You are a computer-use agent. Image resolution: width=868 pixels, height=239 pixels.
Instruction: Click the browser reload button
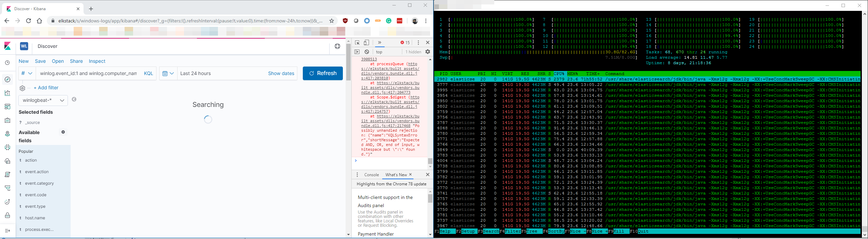(29, 21)
